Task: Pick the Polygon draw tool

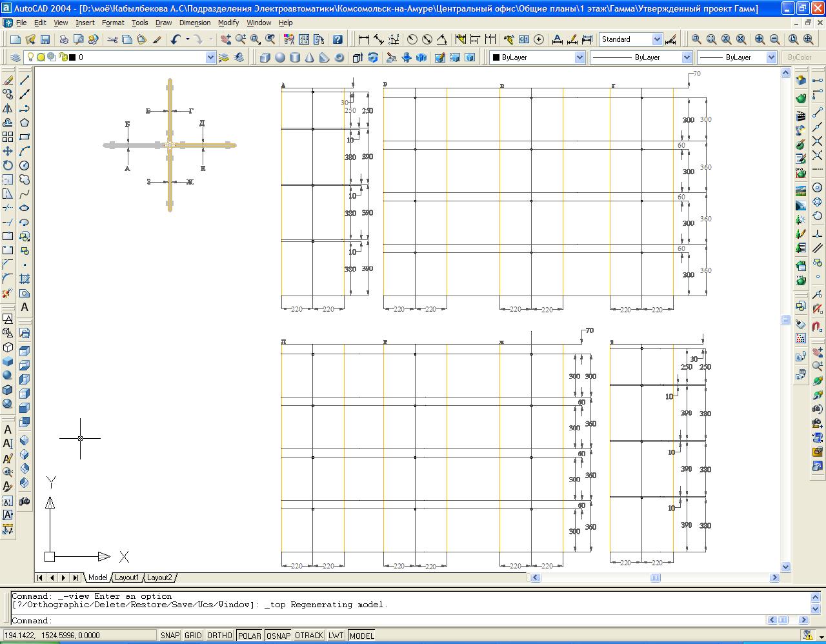Action: click(x=25, y=123)
